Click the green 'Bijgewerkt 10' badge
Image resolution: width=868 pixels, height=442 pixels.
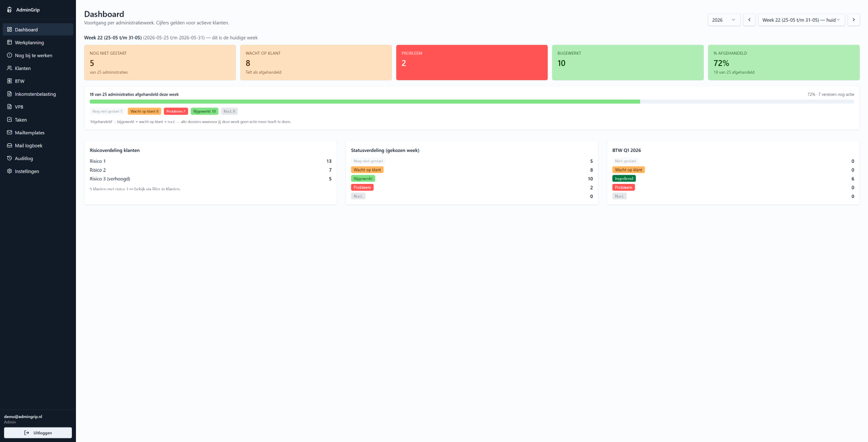pyautogui.click(x=205, y=111)
